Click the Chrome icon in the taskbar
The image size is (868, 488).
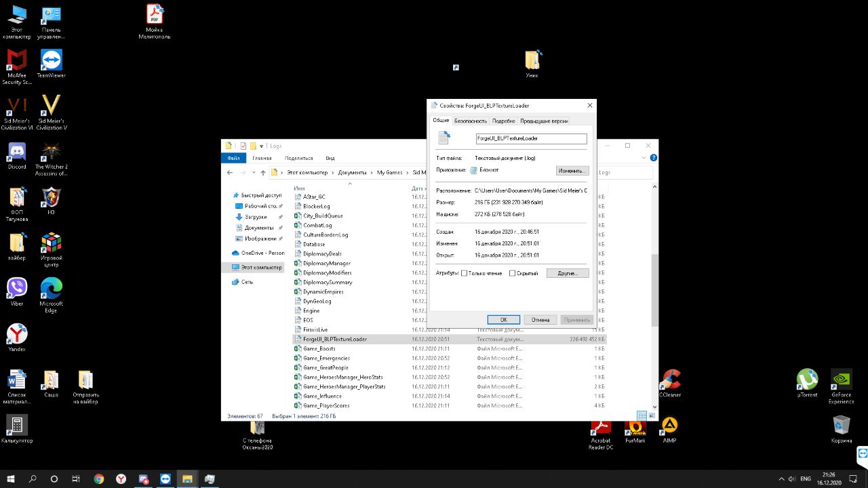pos(99,479)
